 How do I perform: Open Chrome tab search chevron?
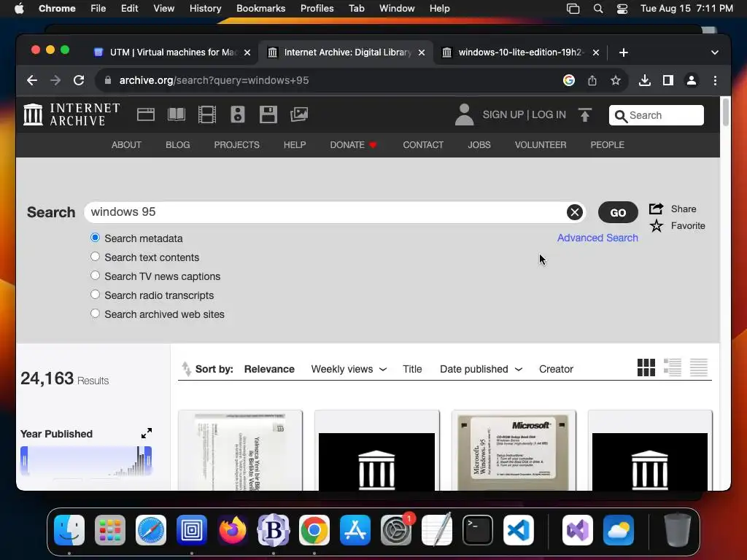pos(715,52)
